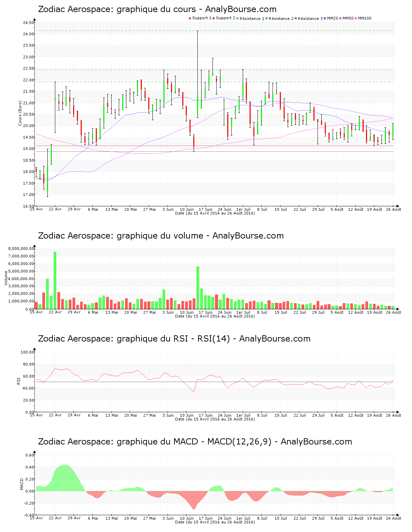
Task: Click the '19.00' value on the price axis
Action: click(x=28, y=149)
